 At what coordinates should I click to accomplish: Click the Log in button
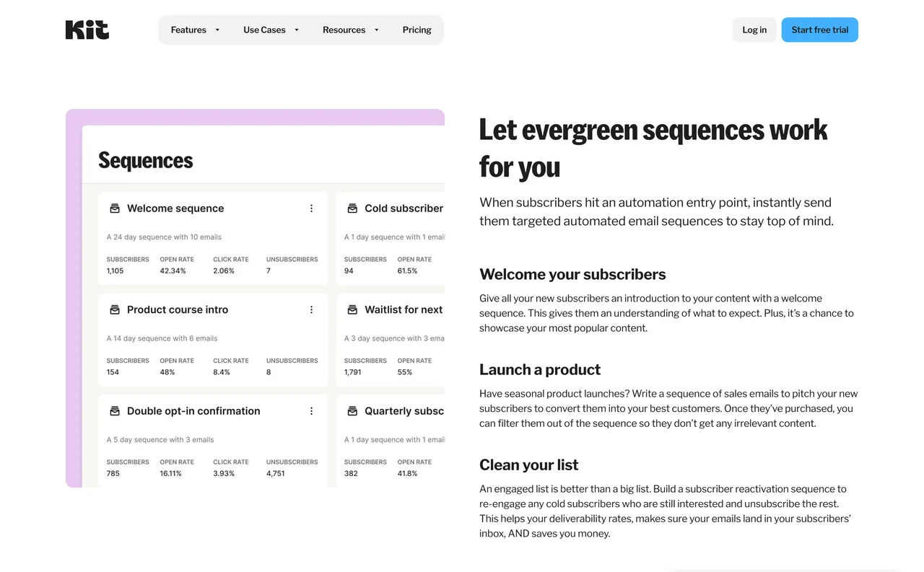click(x=754, y=30)
